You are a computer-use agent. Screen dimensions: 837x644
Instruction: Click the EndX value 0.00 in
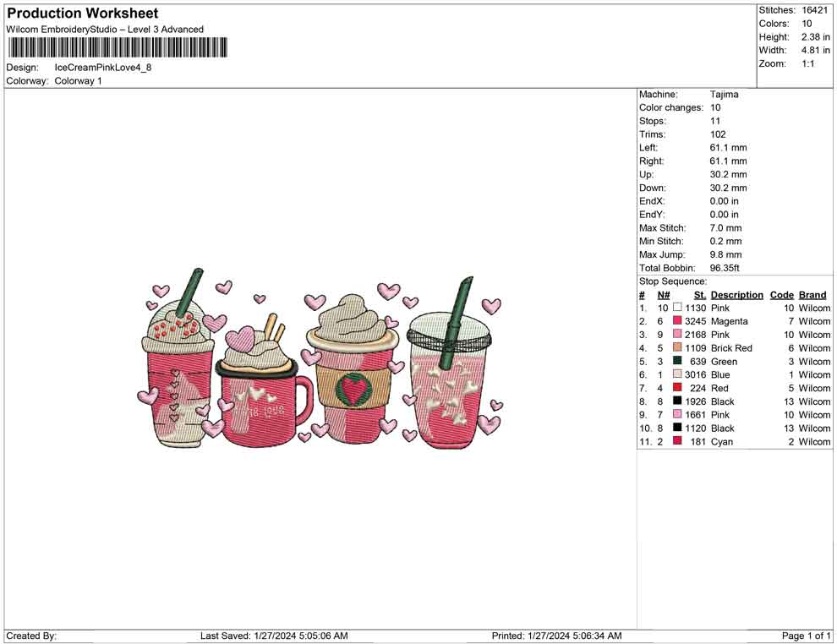tap(724, 201)
